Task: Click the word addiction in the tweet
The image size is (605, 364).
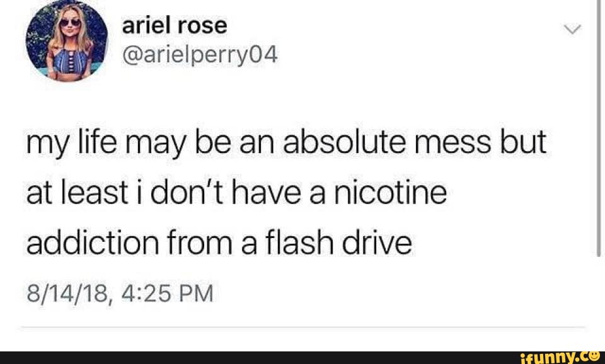Action: click(93, 243)
